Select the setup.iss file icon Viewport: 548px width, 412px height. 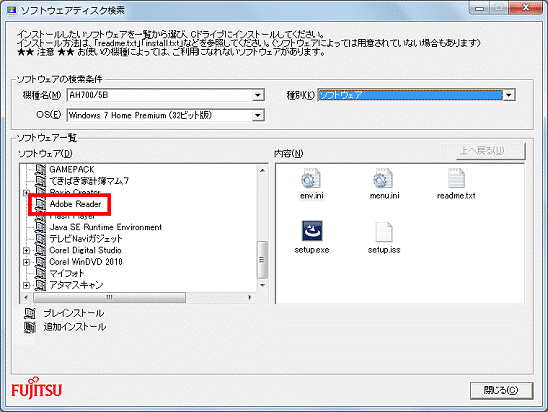tap(384, 232)
